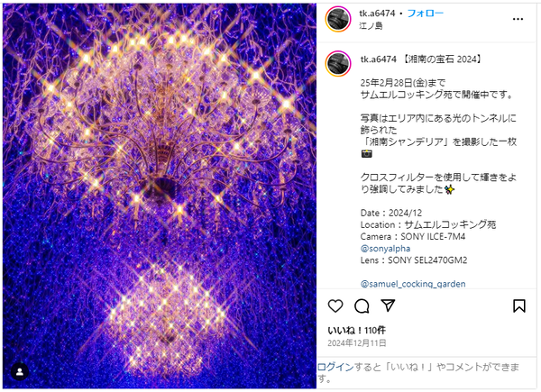Click the ログイン link to sign in
This screenshot has width=541, height=392.
tap(335, 367)
